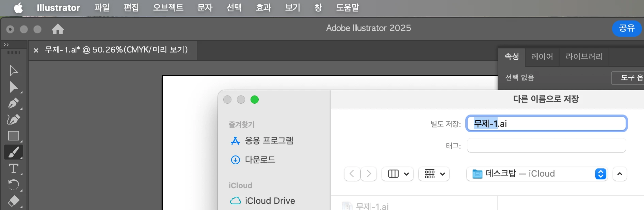Open 응용 프로그램 in save dialog sidebar
Screen dimensions: 644x210
(x=262, y=140)
